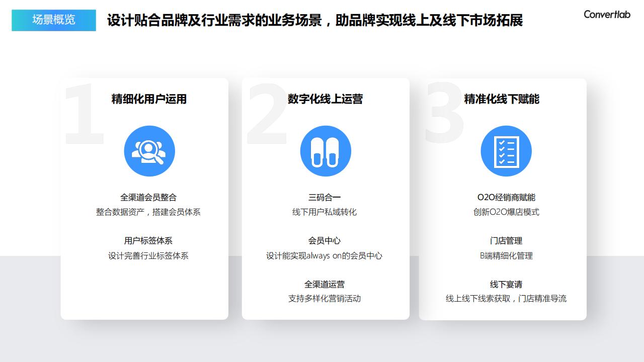Screen dimensions: 644x362
Task: Select the text 线下用户私域转化
Action: (x=325, y=212)
